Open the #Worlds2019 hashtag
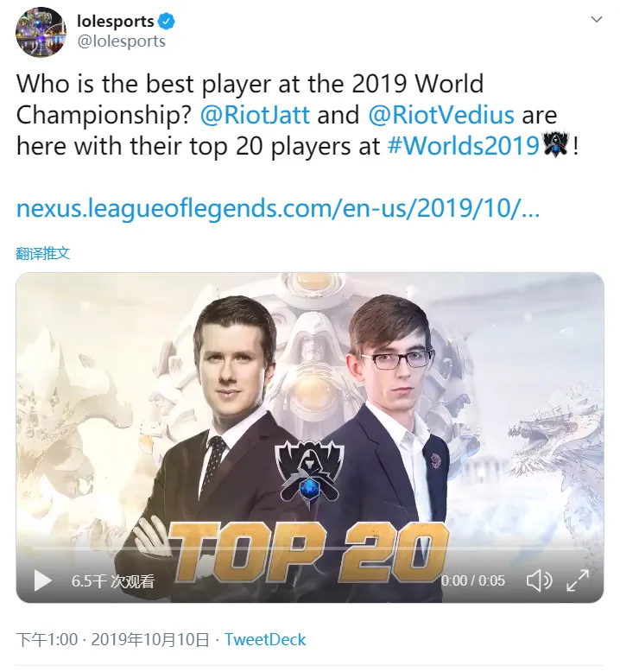Viewport: 620px width, 672px height. [x=463, y=146]
